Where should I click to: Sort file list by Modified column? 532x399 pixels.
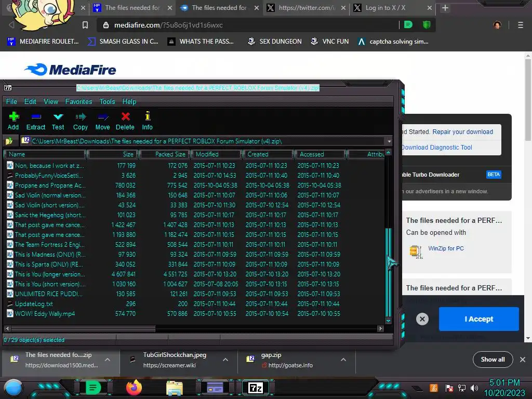click(216, 154)
